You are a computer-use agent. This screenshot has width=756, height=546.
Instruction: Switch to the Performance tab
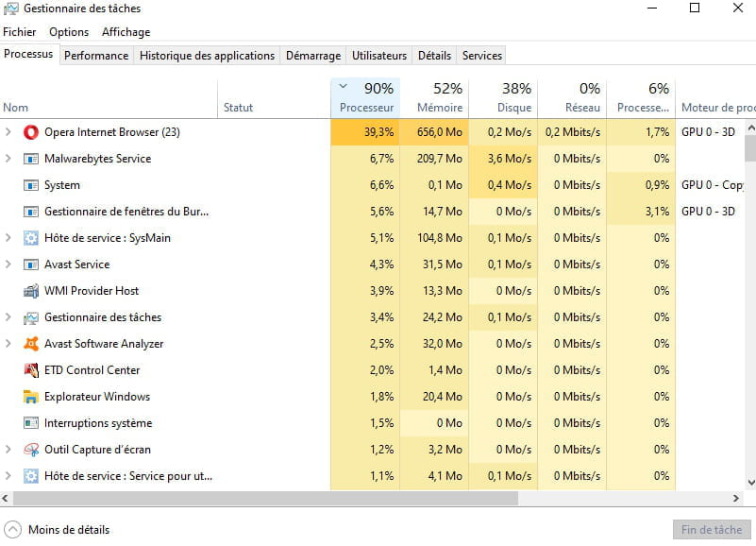96,56
